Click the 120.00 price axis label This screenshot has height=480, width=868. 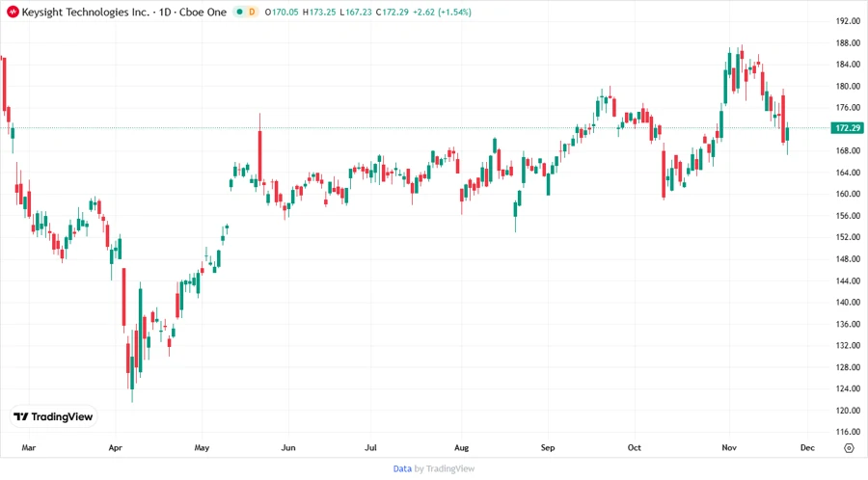[848, 410]
